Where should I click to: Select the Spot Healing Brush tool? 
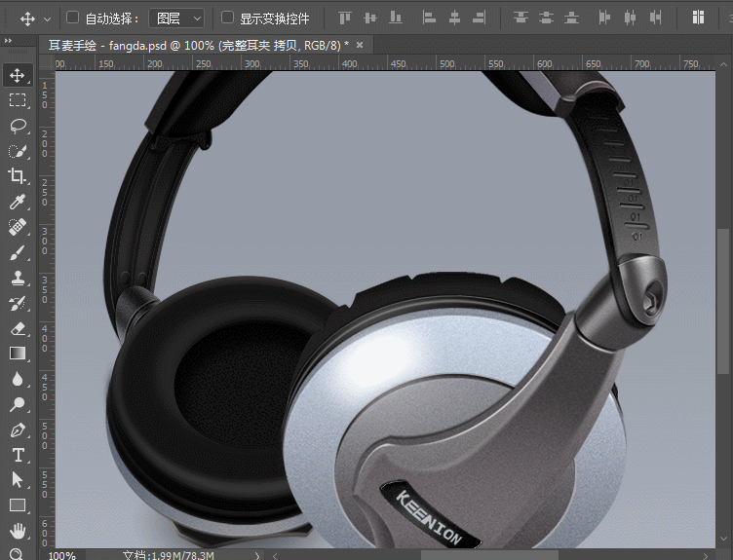(x=18, y=227)
